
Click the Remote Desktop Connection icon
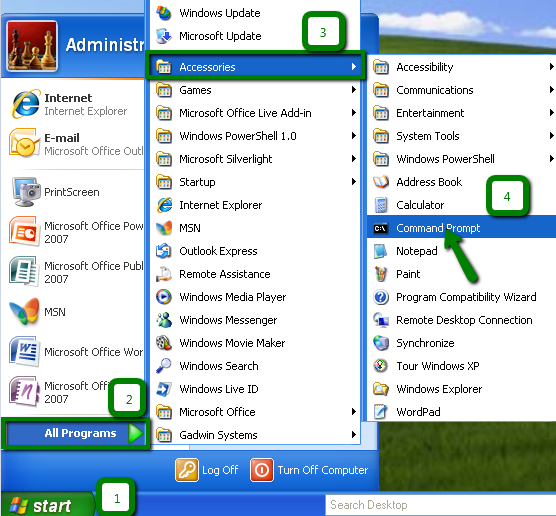pos(381,320)
